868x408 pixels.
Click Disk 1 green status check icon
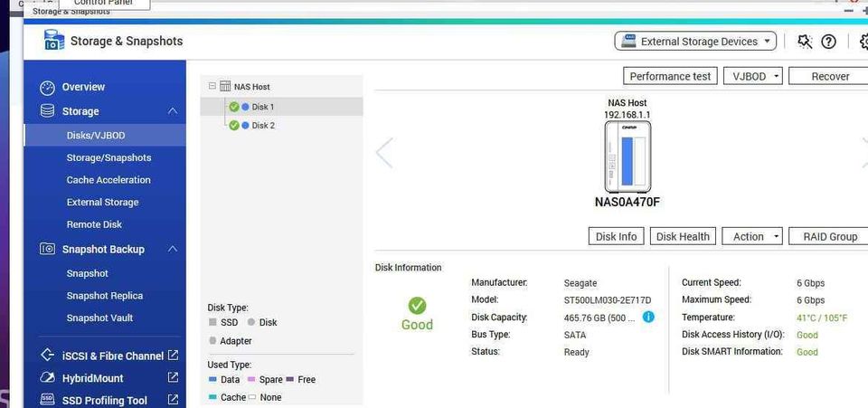[233, 107]
